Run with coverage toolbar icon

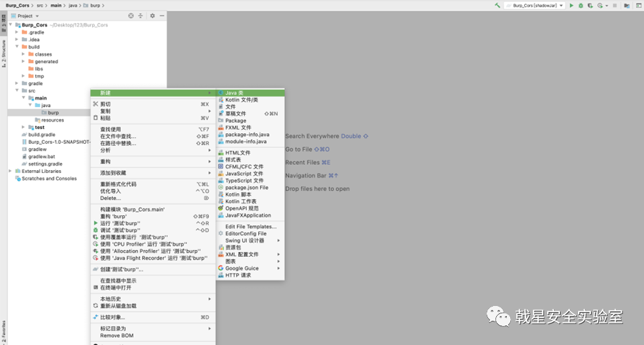click(x=590, y=5)
